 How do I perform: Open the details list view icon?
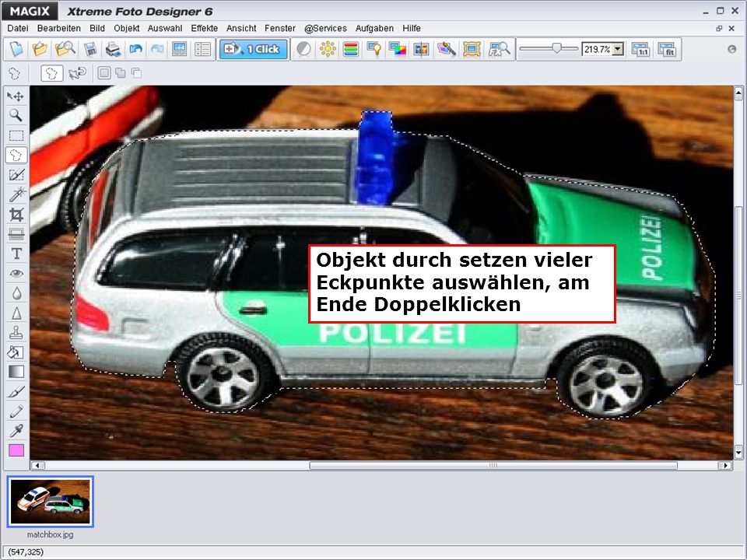(203, 49)
